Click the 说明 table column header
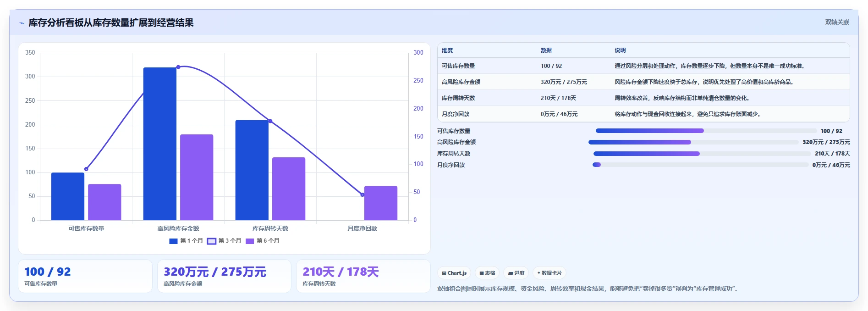868x311 pixels. tap(620, 50)
